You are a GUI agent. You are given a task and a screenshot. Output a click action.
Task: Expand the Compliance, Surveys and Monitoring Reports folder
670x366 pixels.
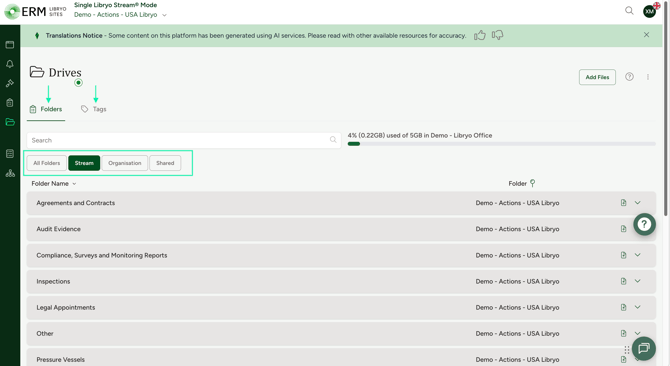tap(638, 255)
